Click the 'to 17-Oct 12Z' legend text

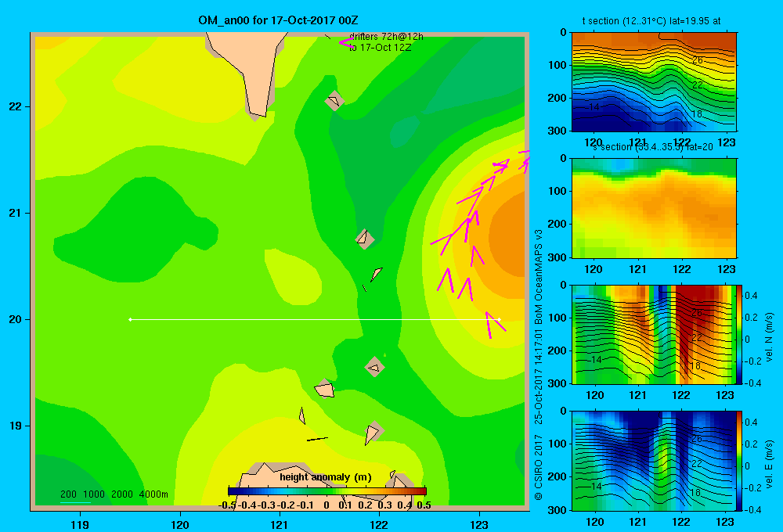(x=380, y=48)
